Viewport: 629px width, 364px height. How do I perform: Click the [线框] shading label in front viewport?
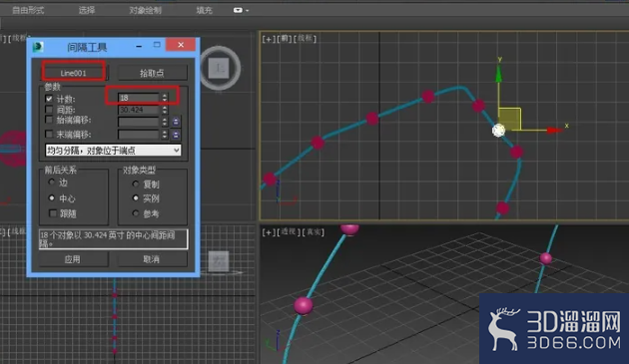pos(306,39)
